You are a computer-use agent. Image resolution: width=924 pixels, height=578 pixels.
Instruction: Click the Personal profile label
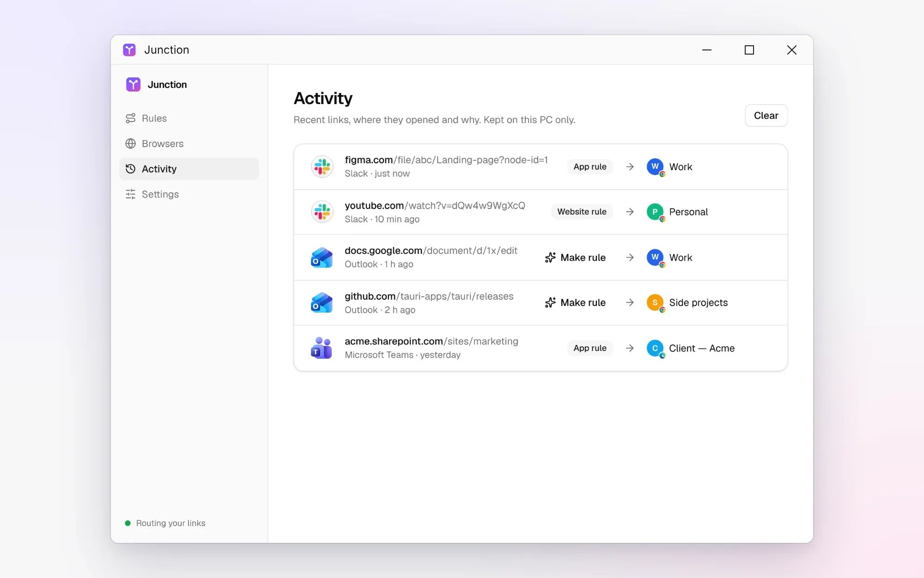pos(688,212)
